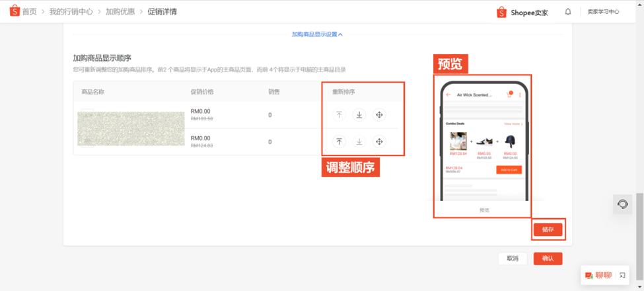
Task: Open the 聊聊 chat button
Action: coord(598,275)
